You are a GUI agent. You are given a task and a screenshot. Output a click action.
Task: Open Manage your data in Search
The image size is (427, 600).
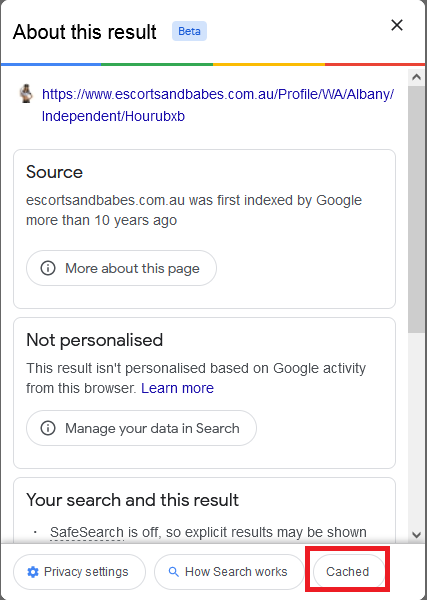(141, 428)
